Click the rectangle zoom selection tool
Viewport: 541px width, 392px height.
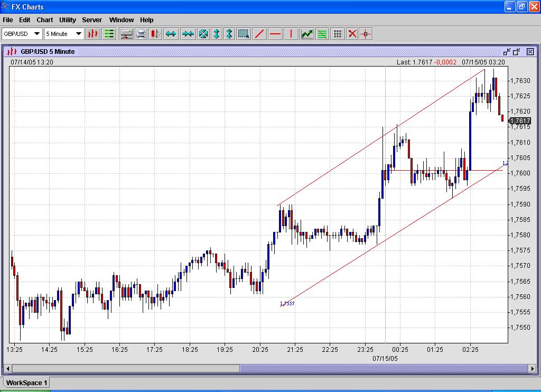(244, 34)
